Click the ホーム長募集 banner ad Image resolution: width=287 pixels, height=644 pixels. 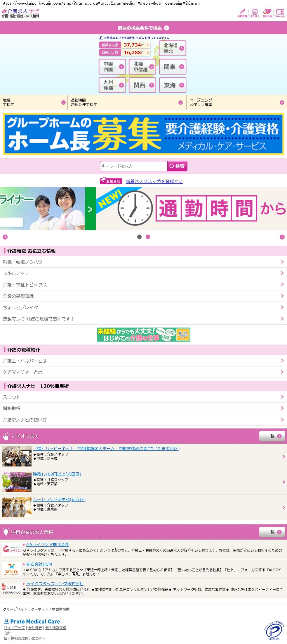click(x=143, y=134)
